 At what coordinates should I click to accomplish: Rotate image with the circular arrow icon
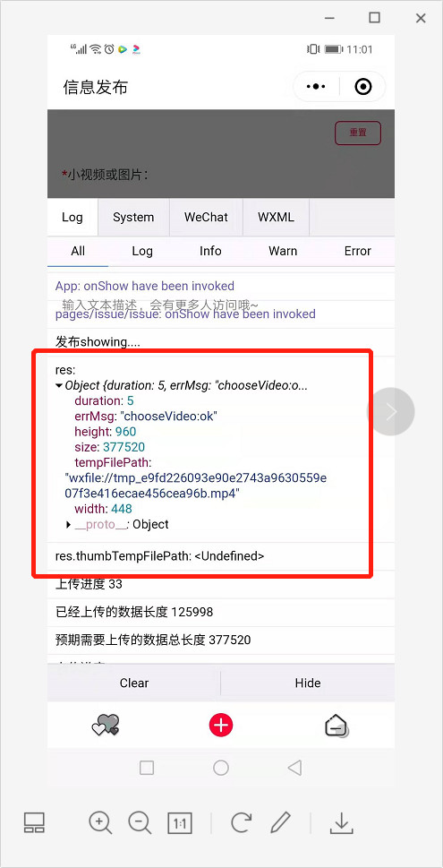click(241, 822)
